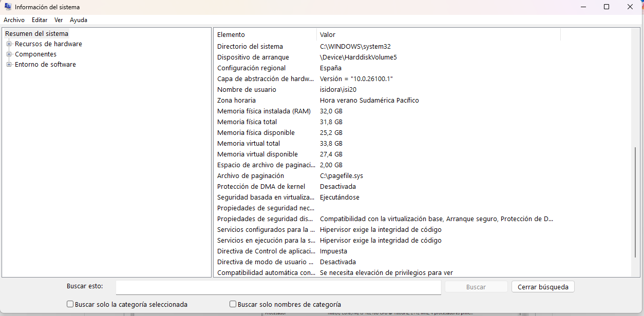644x316 pixels.
Task: Click value Se necesita elevación de privilegios
Action: 386,272
